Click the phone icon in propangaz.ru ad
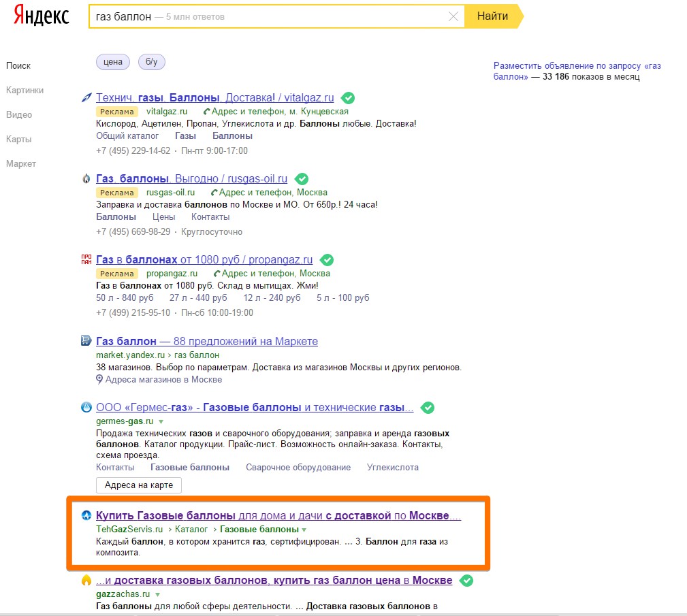This screenshot has height=616, width=687. tap(217, 274)
